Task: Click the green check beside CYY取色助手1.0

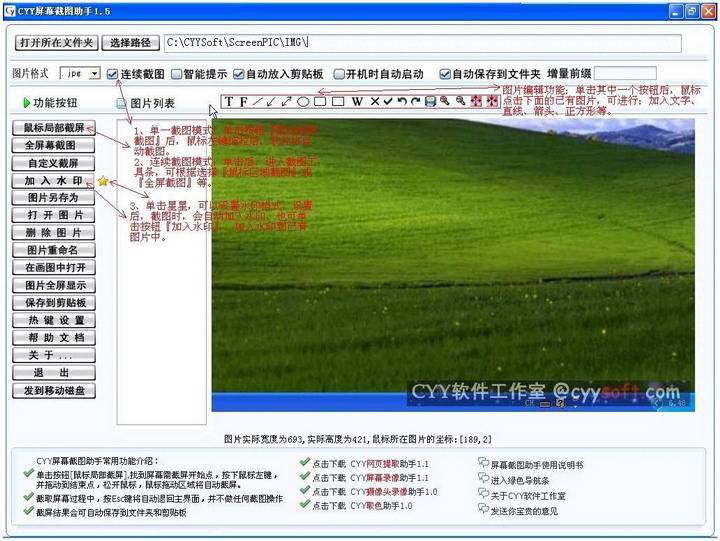Action: [304, 504]
